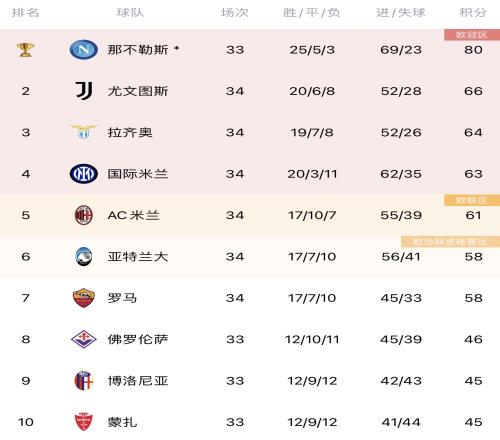This screenshot has width=500, height=440.
Task: Click the Napoli club logo
Action: tap(84, 50)
